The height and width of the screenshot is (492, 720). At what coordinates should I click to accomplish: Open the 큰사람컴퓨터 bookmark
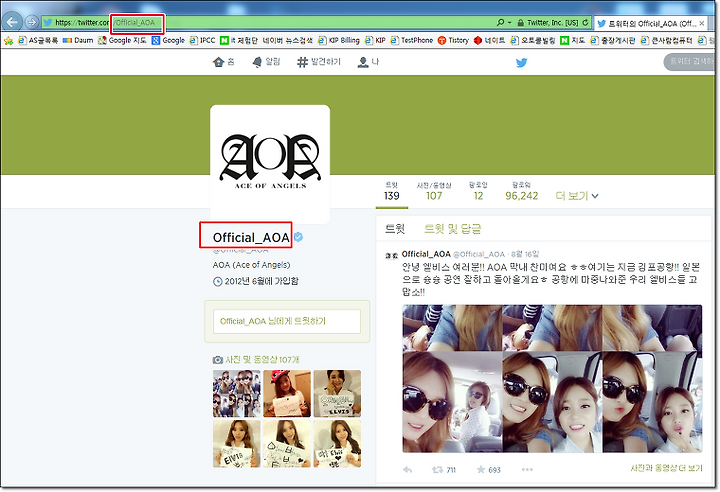pos(666,40)
